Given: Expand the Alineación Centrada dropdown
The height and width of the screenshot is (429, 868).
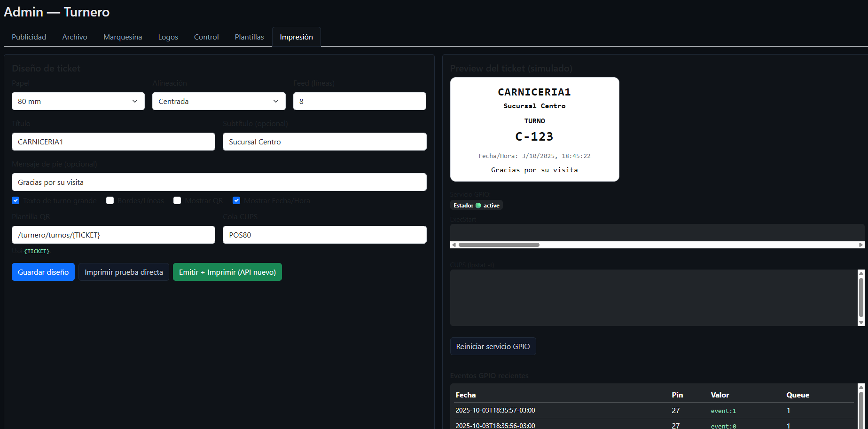Looking at the screenshot, I should [x=219, y=101].
